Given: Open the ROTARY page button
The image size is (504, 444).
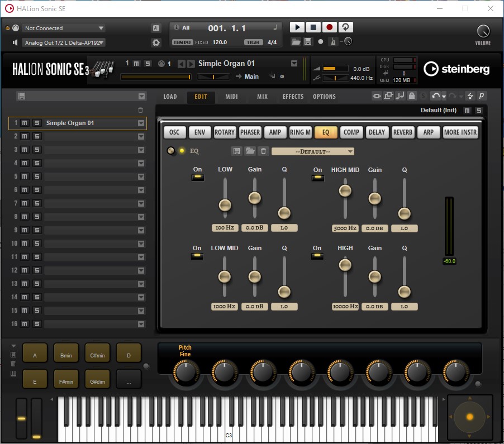Looking at the screenshot, I should 225,132.
